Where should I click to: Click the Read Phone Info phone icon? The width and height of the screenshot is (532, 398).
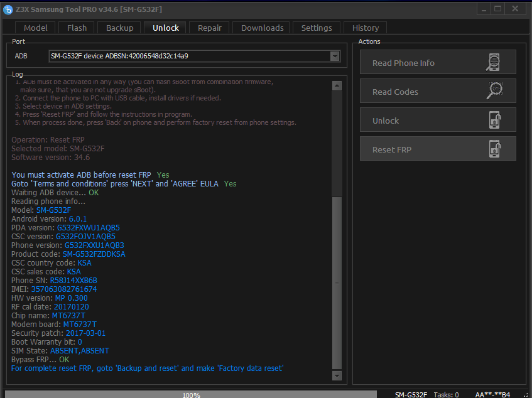point(494,62)
